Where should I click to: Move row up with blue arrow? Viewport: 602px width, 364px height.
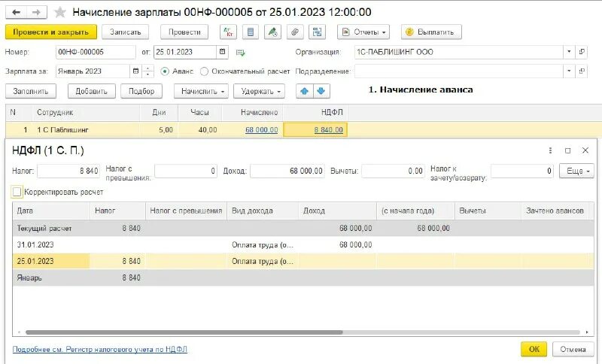click(305, 91)
